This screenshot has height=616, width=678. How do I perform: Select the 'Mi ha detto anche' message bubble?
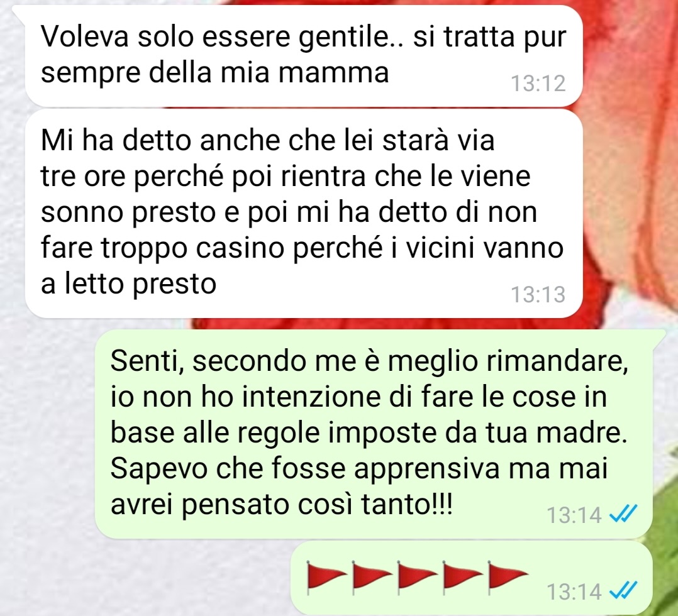304,214
